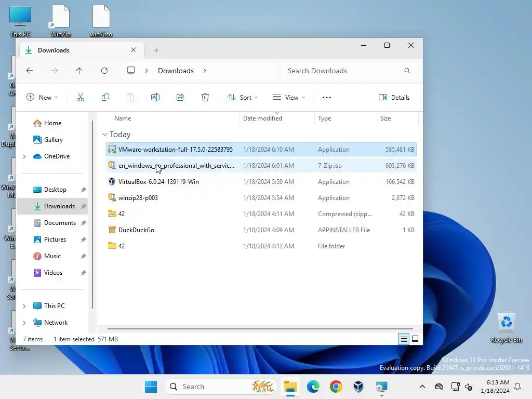This screenshot has height=399, width=532.
Task: Select the 42 File folder row
Action: pyautogui.click(x=261, y=246)
